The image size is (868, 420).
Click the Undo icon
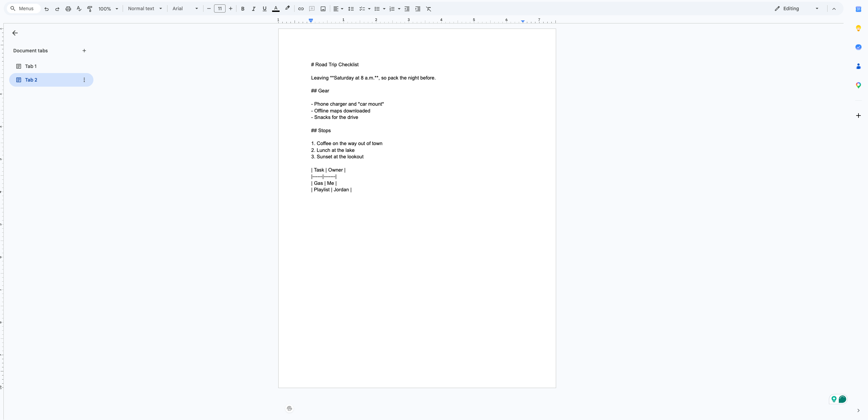47,9
